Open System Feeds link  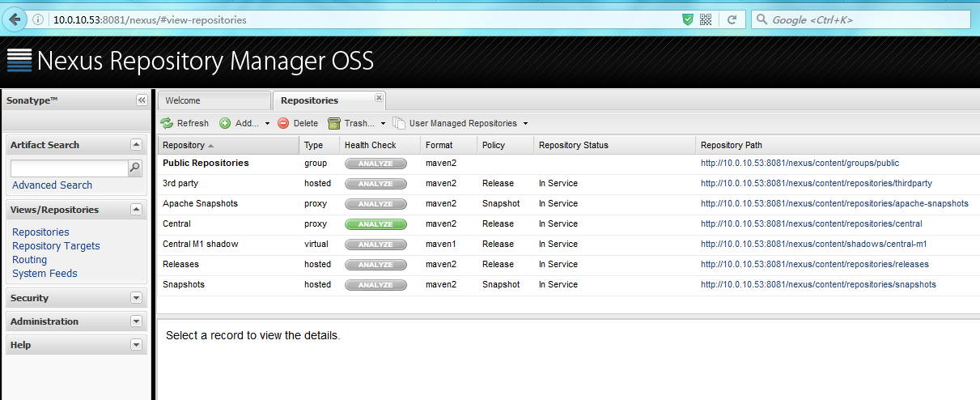(45, 274)
